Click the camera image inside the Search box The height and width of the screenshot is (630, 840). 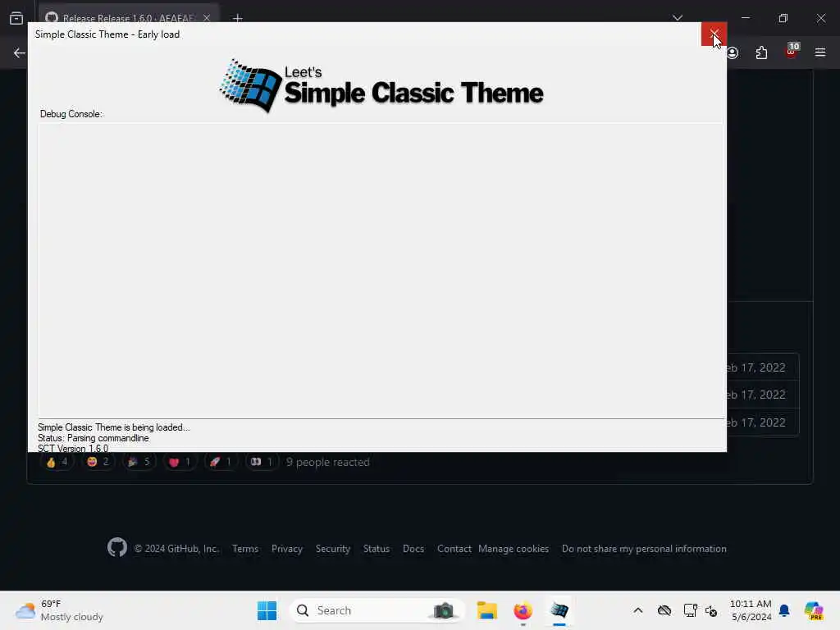point(444,610)
